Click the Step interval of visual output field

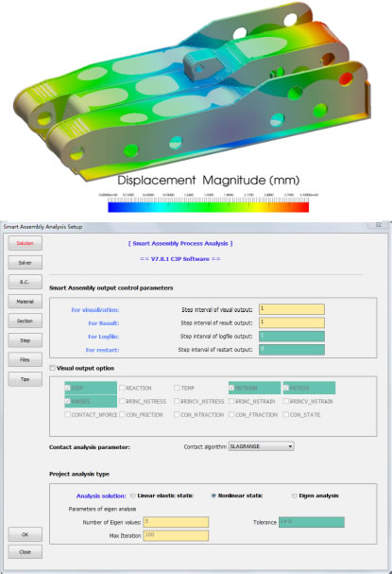coord(292,309)
